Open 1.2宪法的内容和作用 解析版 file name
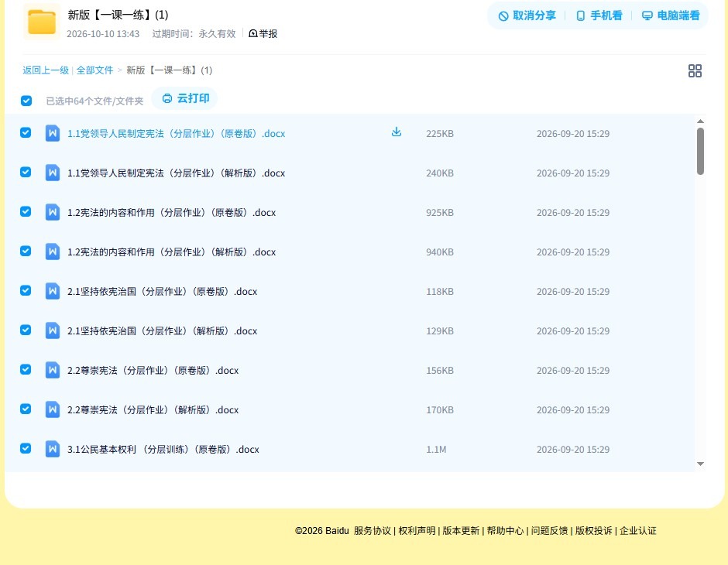This screenshot has width=728, height=565. (171, 252)
